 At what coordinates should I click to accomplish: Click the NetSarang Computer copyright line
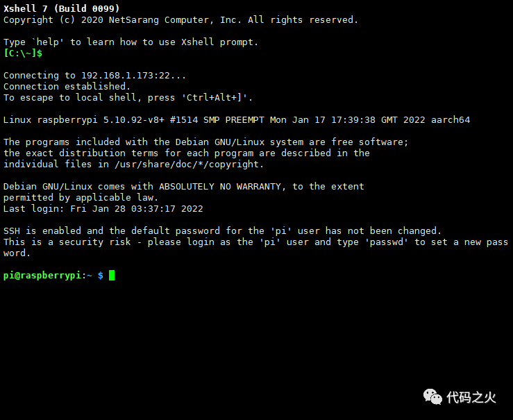pos(180,20)
